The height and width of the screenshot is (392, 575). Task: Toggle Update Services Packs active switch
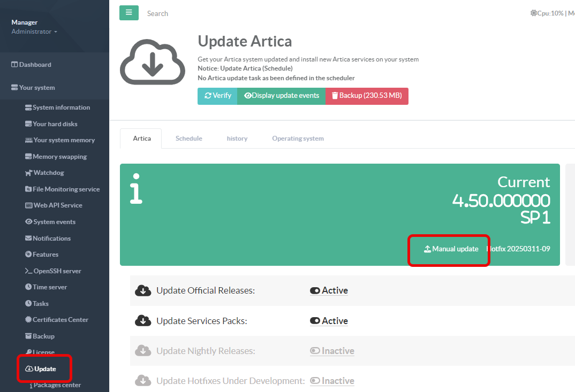click(x=315, y=321)
